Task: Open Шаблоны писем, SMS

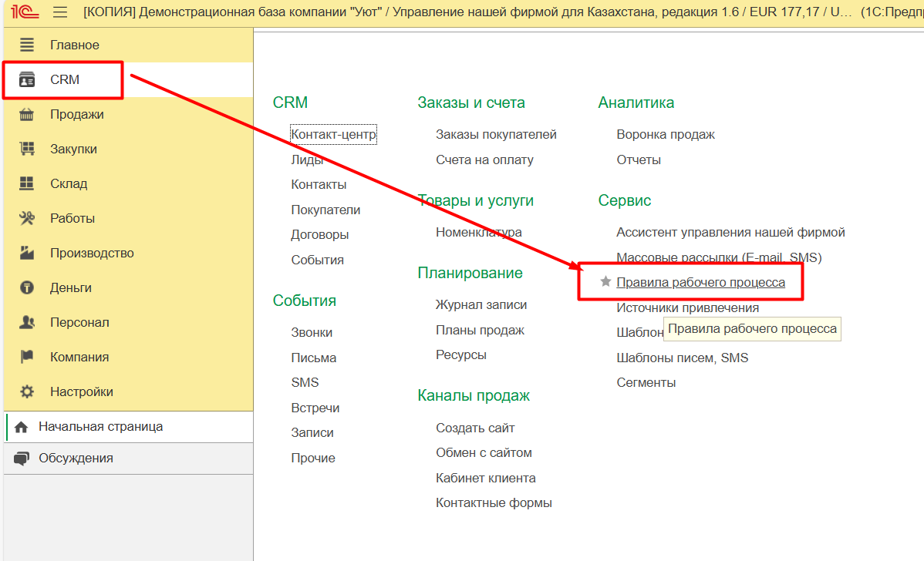Action: [682, 358]
